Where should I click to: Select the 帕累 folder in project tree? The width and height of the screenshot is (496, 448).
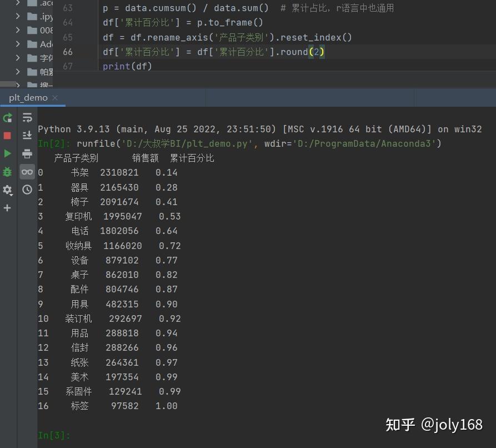[40, 72]
